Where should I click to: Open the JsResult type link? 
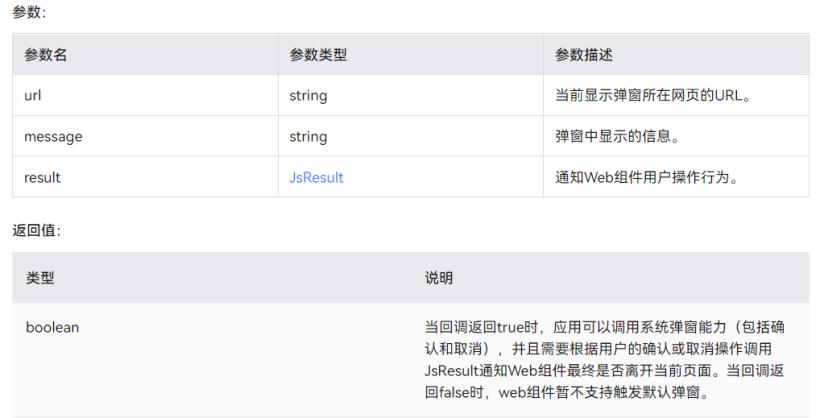point(316,177)
